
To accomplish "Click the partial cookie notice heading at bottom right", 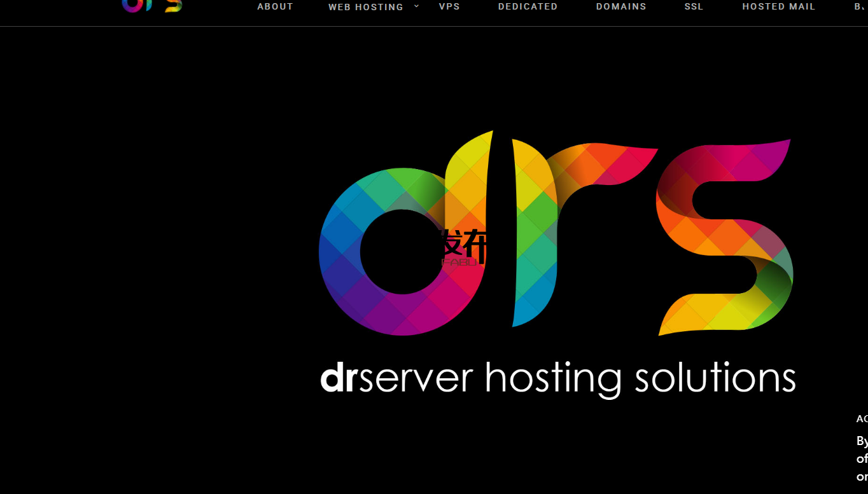I will coord(862,419).
